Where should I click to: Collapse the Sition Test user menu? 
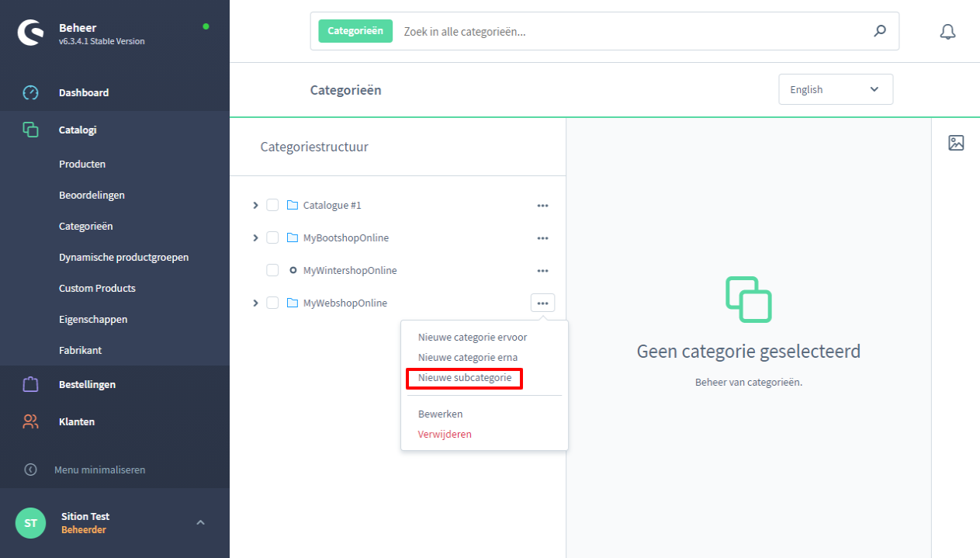(x=200, y=522)
